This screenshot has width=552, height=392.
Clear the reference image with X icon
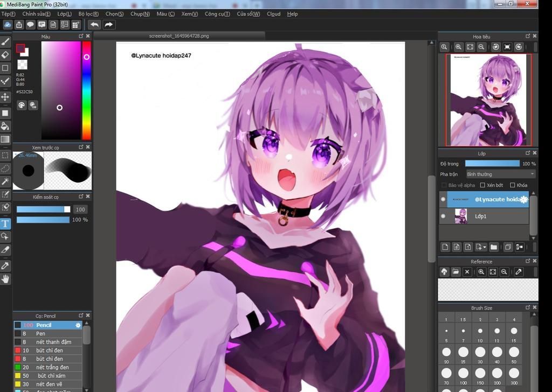point(467,272)
